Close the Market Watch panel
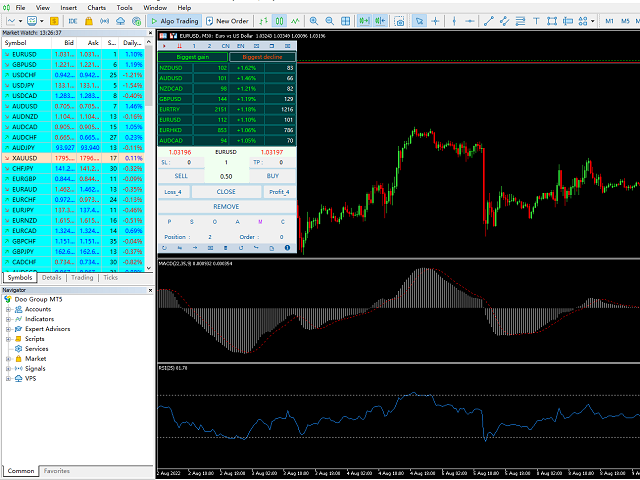The height and width of the screenshot is (480, 640). coord(150,33)
